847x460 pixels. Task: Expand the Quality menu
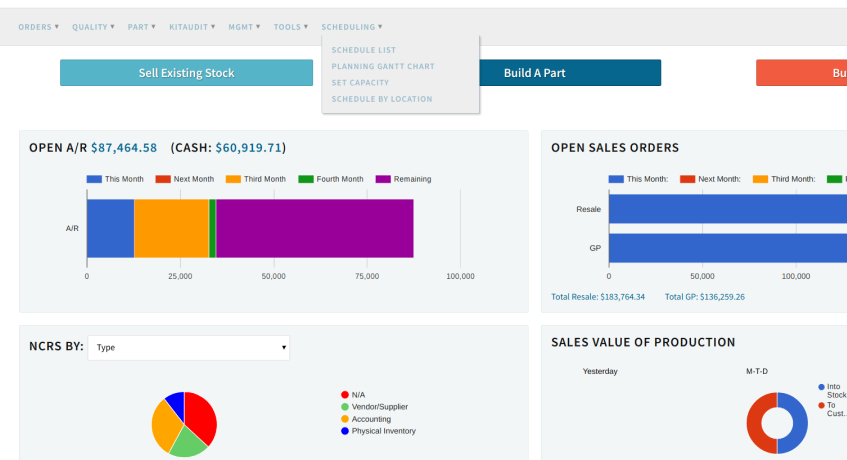pyautogui.click(x=93, y=27)
